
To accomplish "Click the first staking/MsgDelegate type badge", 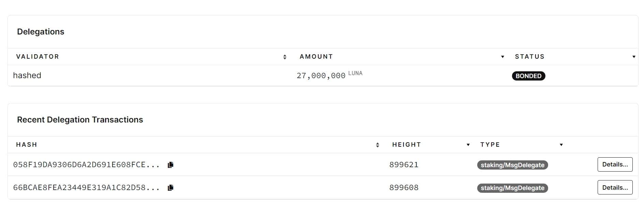I will (x=512, y=165).
